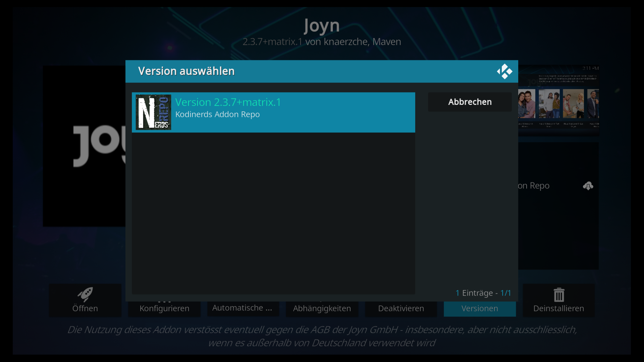Viewport: 644px width, 362px height.
Task: Click the Joyn screenshot thumbnail
Action: [558, 100]
